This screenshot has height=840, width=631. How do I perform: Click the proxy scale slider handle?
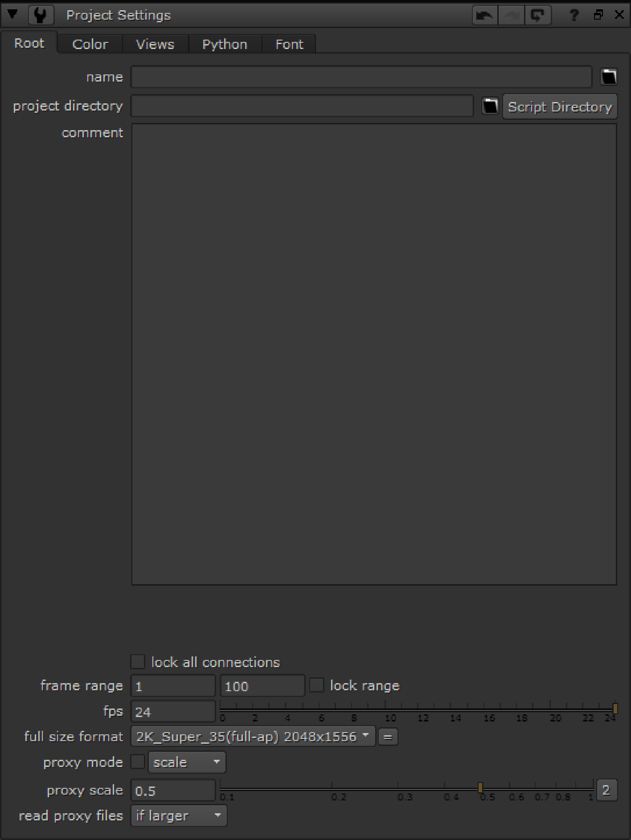(x=480, y=788)
